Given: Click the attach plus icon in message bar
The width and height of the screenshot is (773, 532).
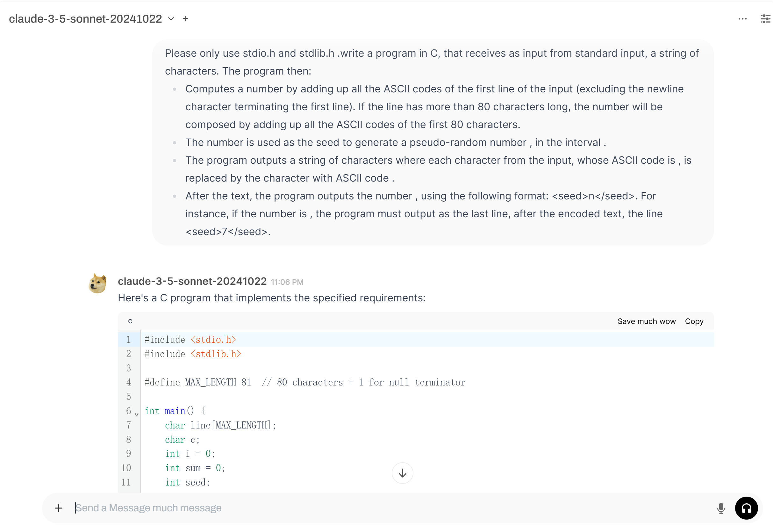Looking at the screenshot, I should point(59,508).
